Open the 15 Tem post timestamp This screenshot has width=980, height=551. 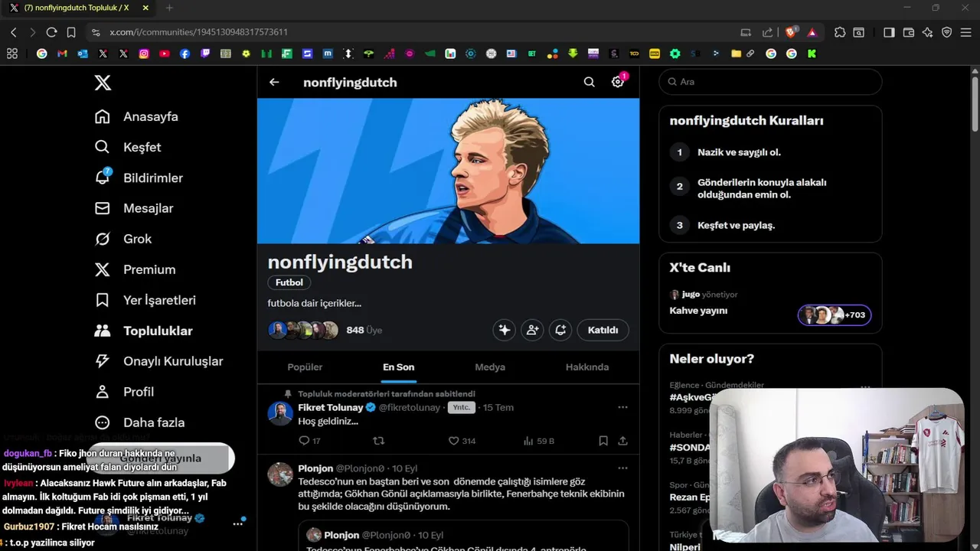click(498, 407)
